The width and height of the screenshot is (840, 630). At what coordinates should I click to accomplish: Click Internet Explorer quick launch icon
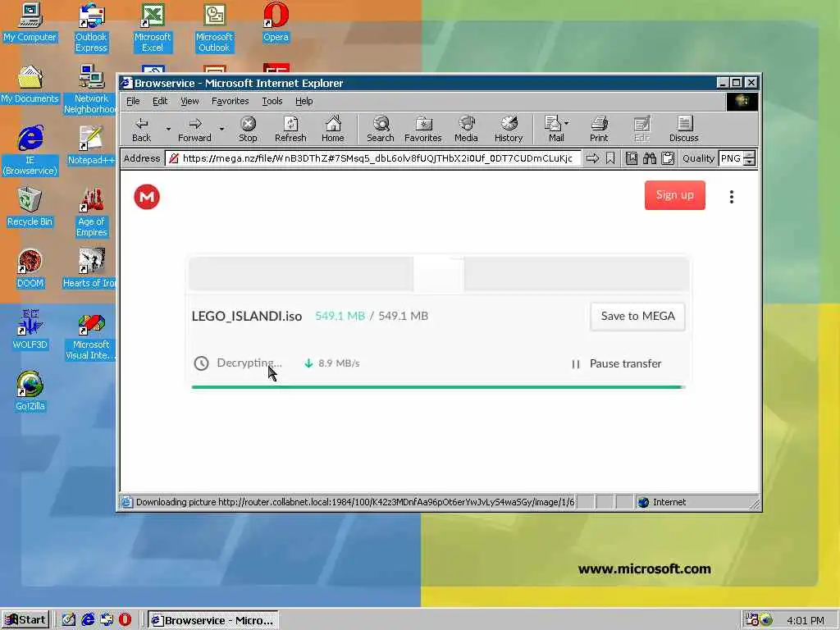(88, 620)
